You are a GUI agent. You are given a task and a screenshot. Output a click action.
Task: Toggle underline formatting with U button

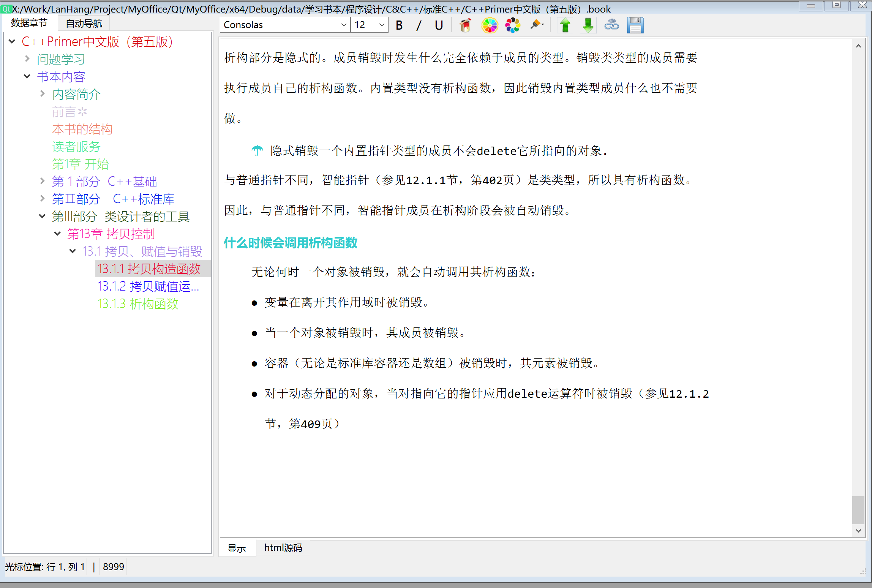(439, 25)
